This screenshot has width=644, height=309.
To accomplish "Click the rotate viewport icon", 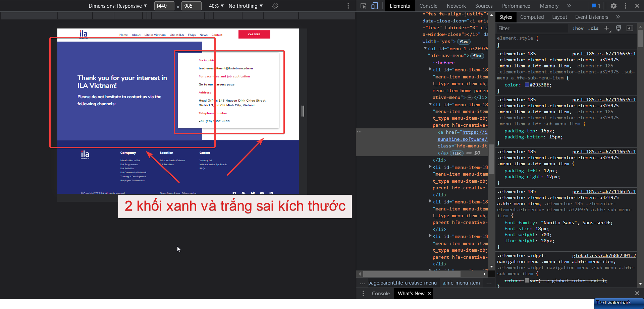I will [275, 6].
